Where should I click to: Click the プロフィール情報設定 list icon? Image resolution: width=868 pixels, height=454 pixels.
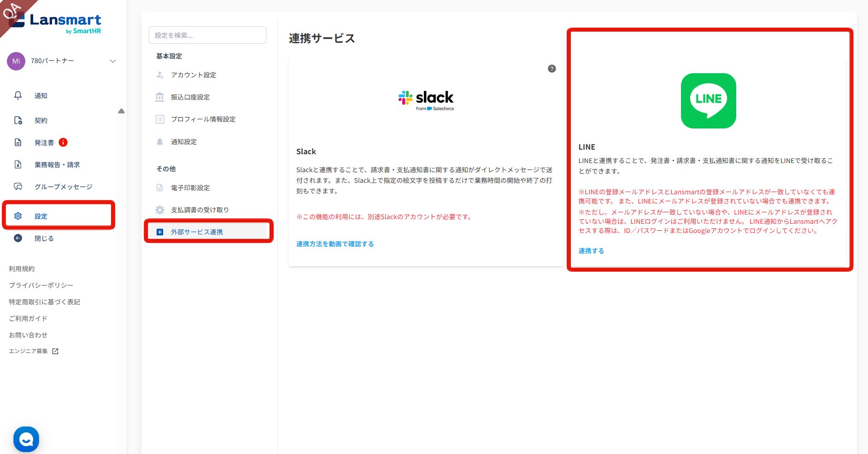tap(160, 119)
